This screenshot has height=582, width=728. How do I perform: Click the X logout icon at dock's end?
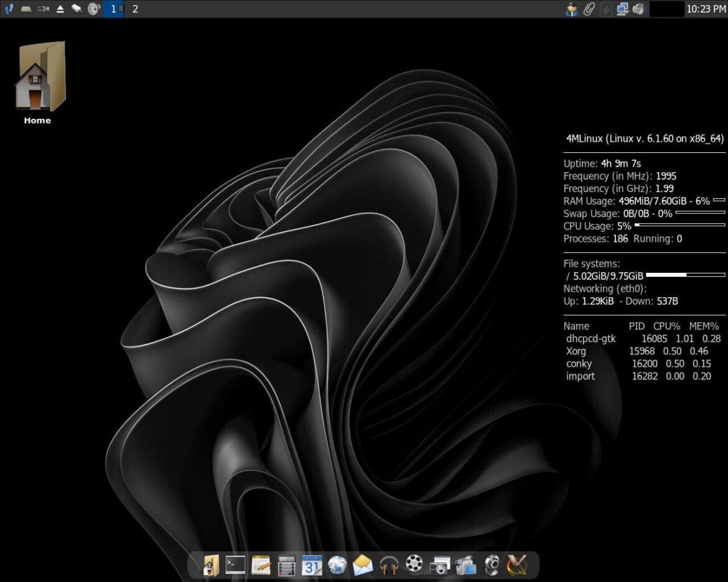click(x=516, y=566)
